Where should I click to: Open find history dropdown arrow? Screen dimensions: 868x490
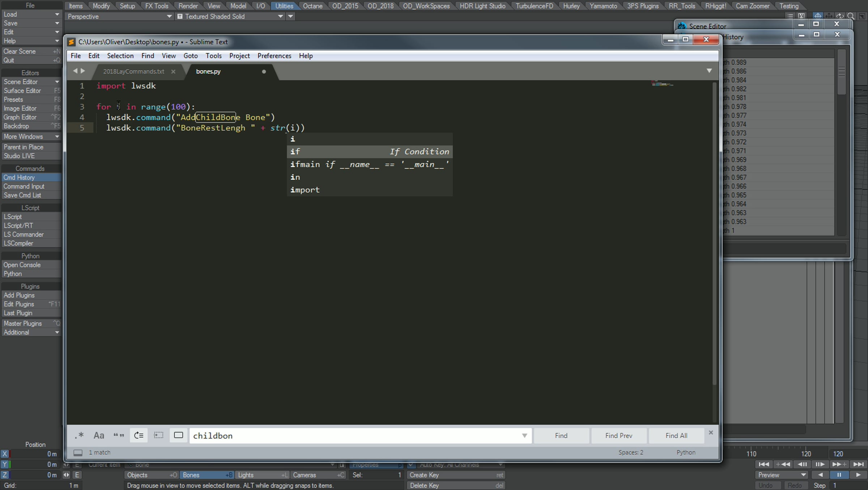pyautogui.click(x=524, y=436)
